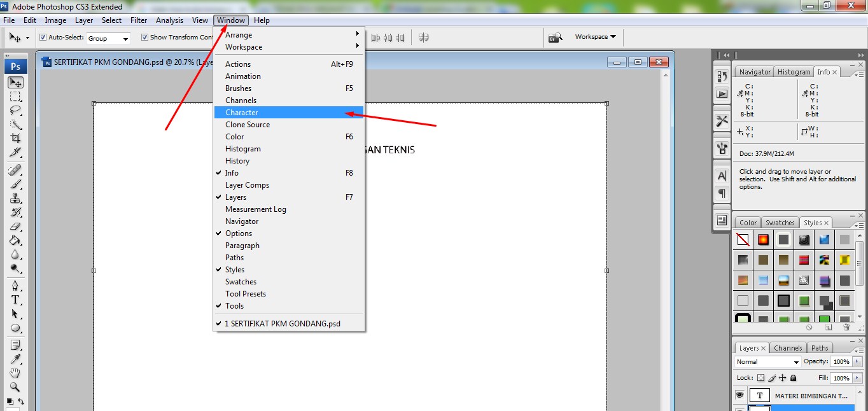The width and height of the screenshot is (868, 411).
Task: Switch to the Swatches tab
Action: point(780,223)
